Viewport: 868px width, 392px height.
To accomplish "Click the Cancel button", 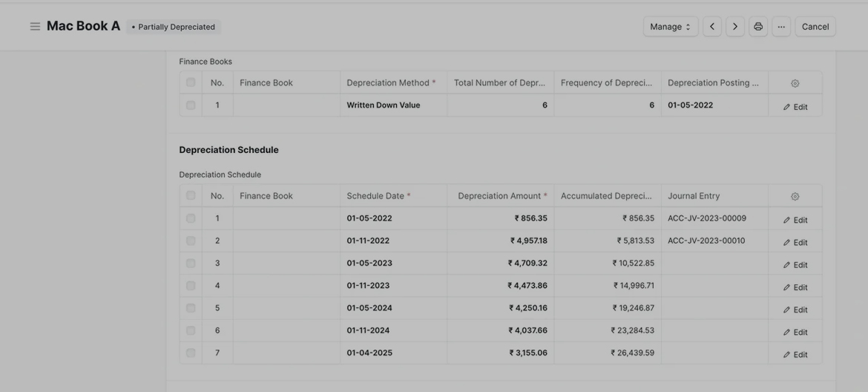I will (815, 27).
